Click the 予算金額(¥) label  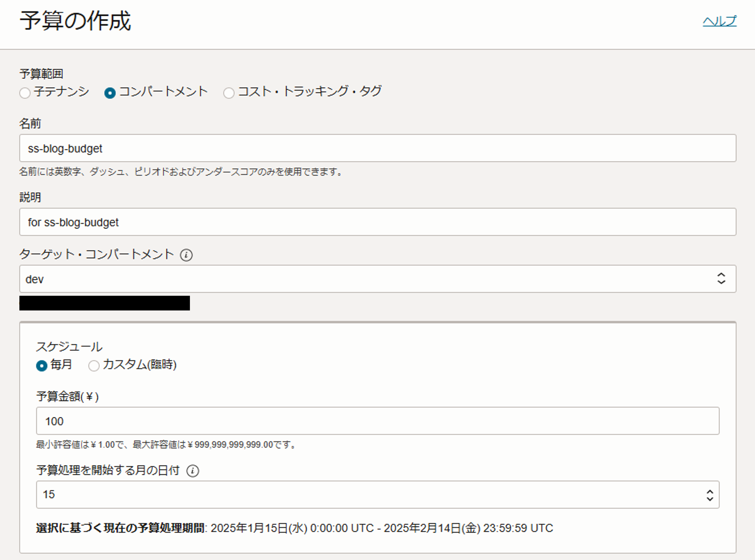[x=68, y=396]
